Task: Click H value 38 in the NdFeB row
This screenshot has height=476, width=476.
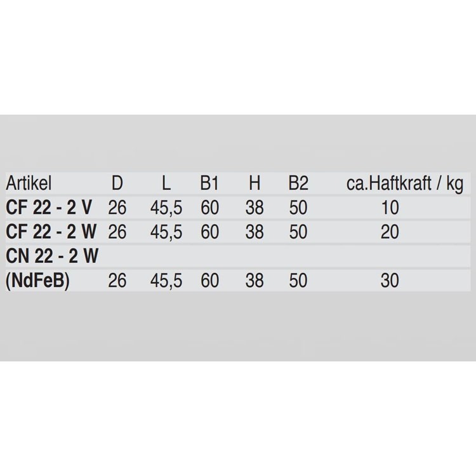Action: tap(255, 281)
